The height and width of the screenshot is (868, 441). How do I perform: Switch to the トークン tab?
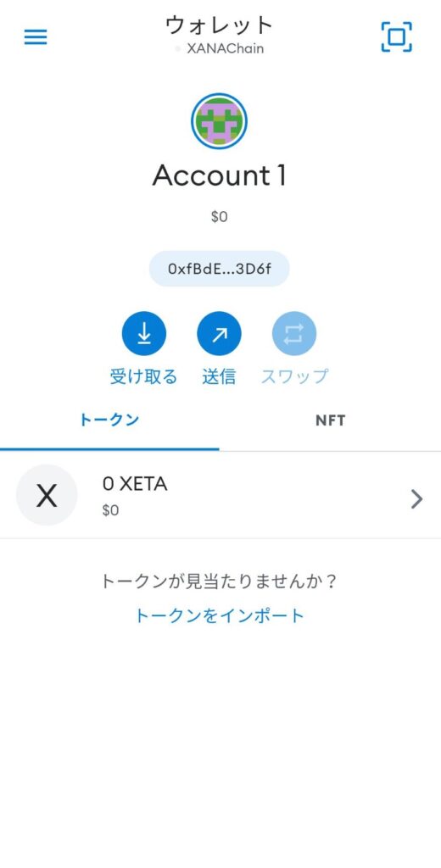(109, 420)
